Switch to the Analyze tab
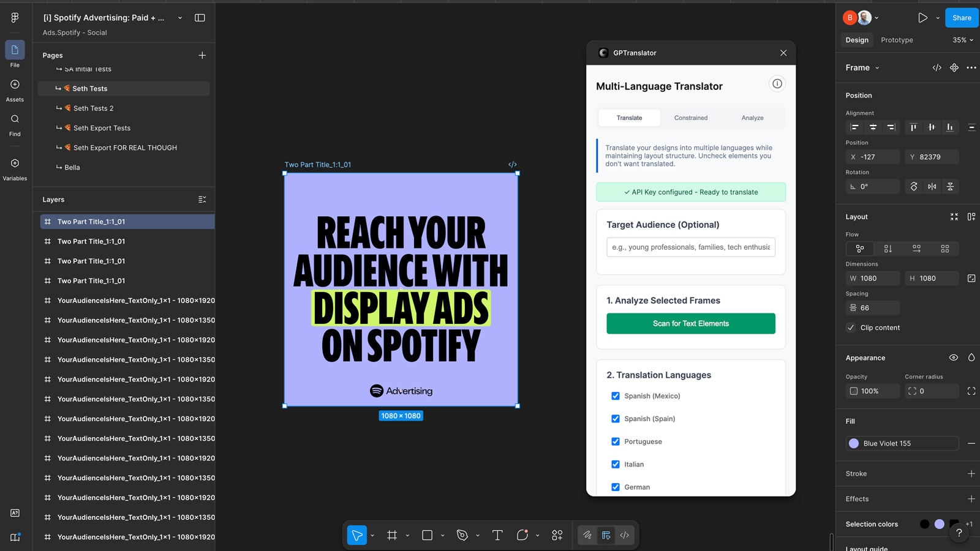Screen dimensions: 980x551 click(753, 118)
